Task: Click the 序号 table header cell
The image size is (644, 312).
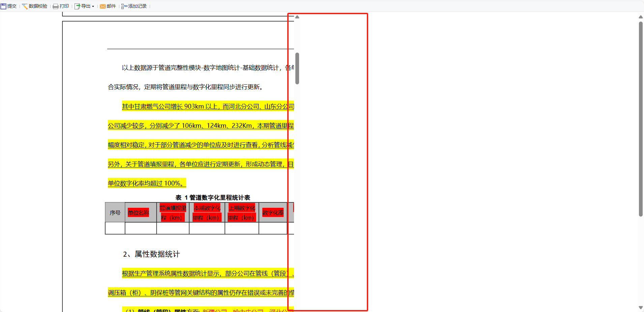Action: 115,212
